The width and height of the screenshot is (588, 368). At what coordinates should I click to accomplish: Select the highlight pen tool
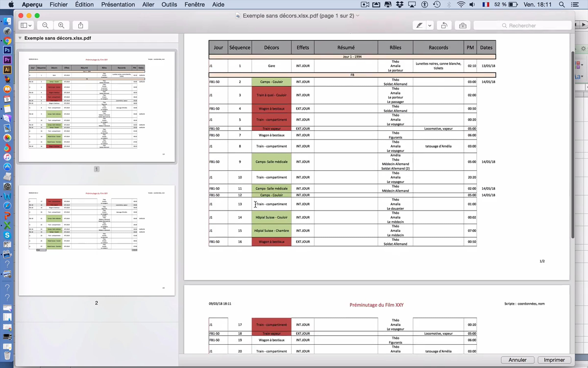(419, 25)
